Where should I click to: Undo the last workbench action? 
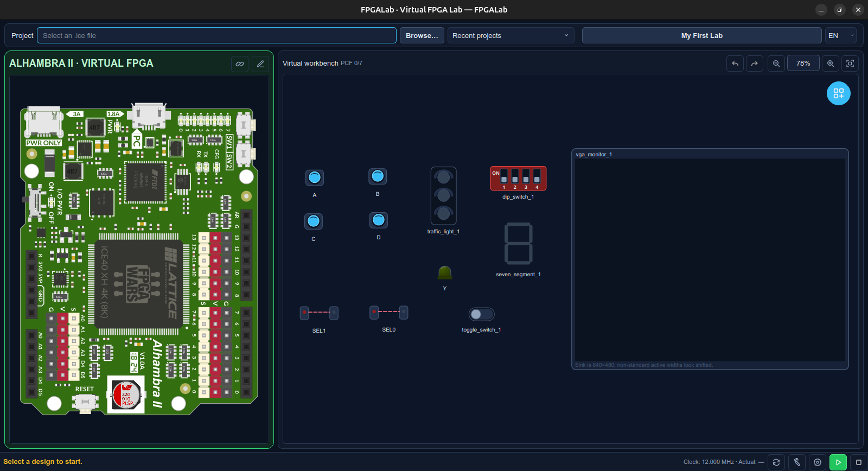tap(735, 63)
